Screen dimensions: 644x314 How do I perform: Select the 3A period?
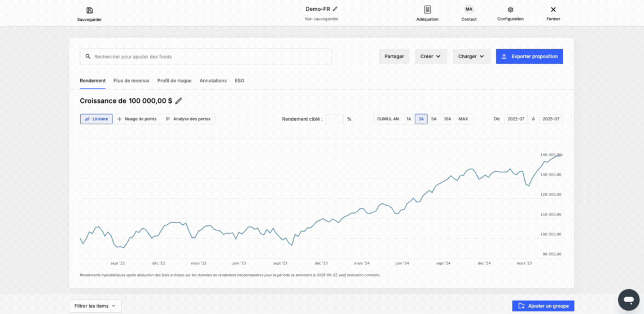(421, 119)
